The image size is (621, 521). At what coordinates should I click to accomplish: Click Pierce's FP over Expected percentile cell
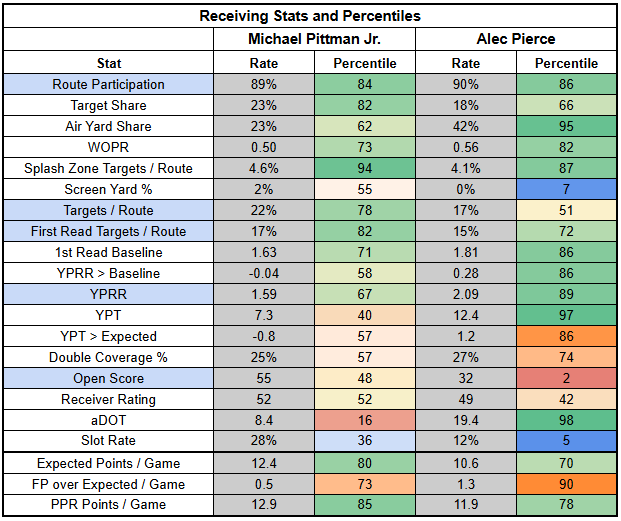pos(567,485)
